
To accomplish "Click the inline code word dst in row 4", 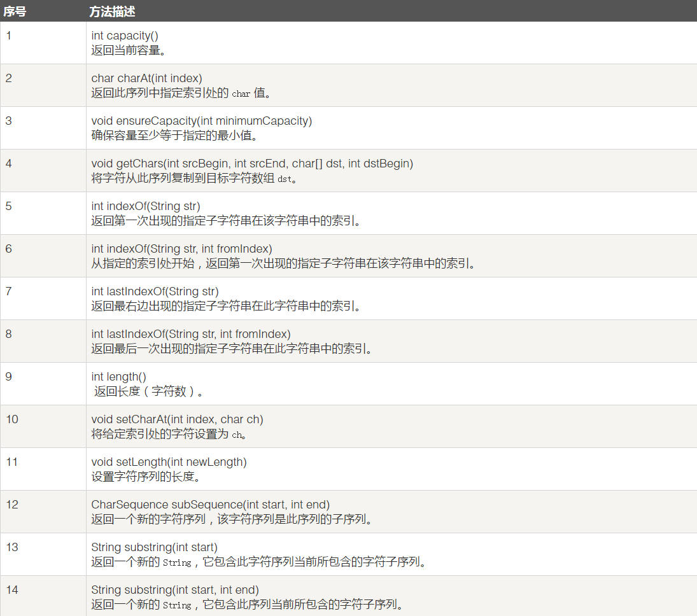I will point(285,179).
